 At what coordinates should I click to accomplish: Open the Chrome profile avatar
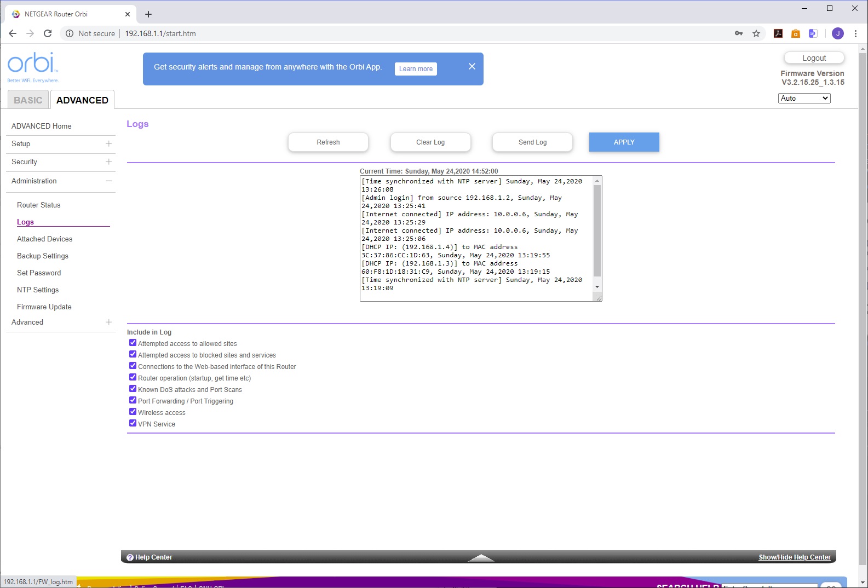(x=838, y=33)
